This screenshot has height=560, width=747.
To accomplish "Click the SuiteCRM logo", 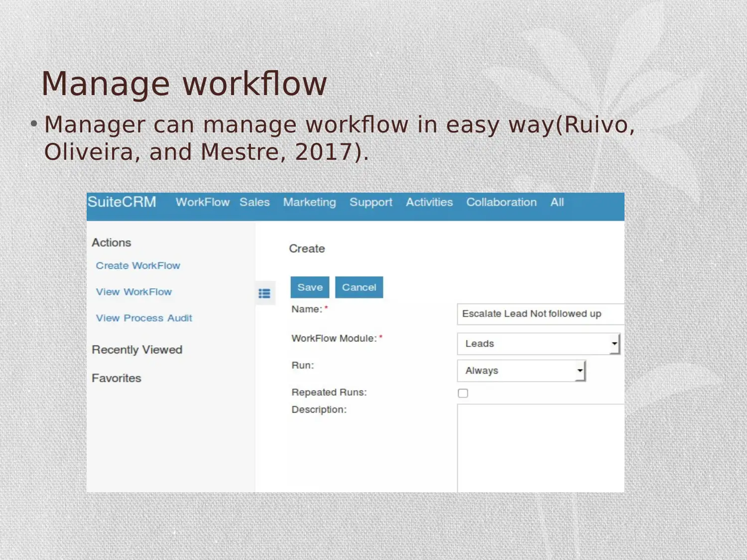I will click(122, 202).
